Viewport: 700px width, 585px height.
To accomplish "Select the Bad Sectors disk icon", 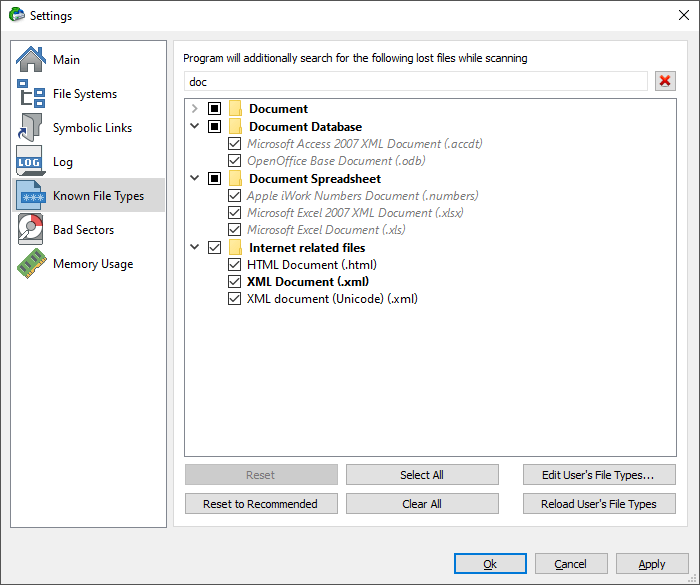I will [31, 229].
